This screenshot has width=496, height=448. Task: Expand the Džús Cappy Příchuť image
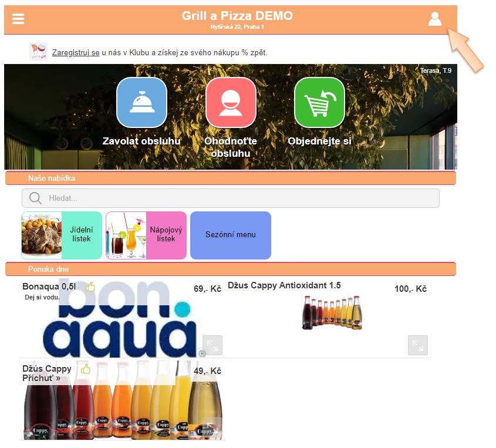coord(212,427)
